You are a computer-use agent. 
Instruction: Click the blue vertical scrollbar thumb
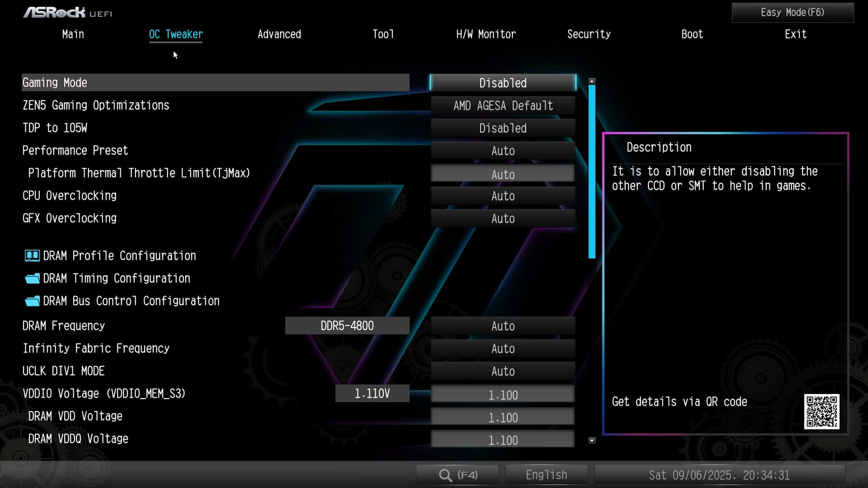pos(592,172)
